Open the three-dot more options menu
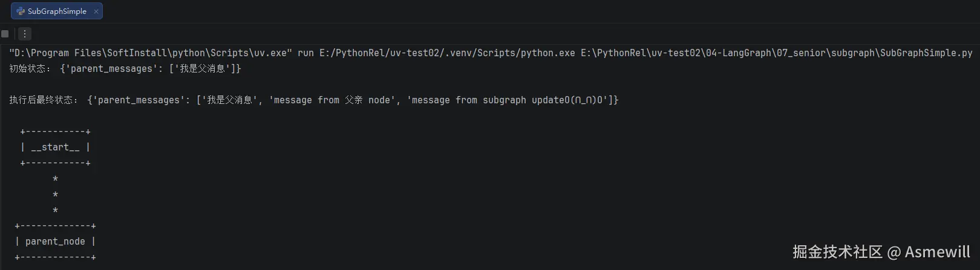This screenshot has height=270, width=980. 25,34
